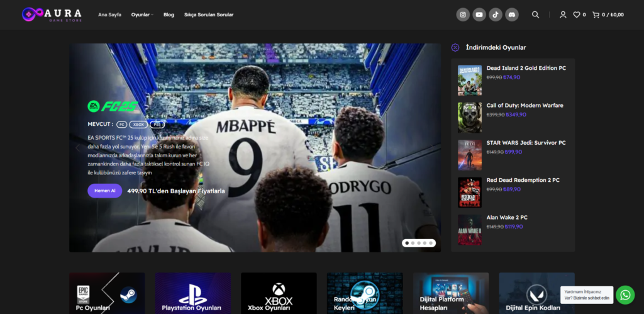The width and height of the screenshot is (644, 314).
Task: Open Dead Island 2 Gold Edition PC link
Action: [526, 68]
